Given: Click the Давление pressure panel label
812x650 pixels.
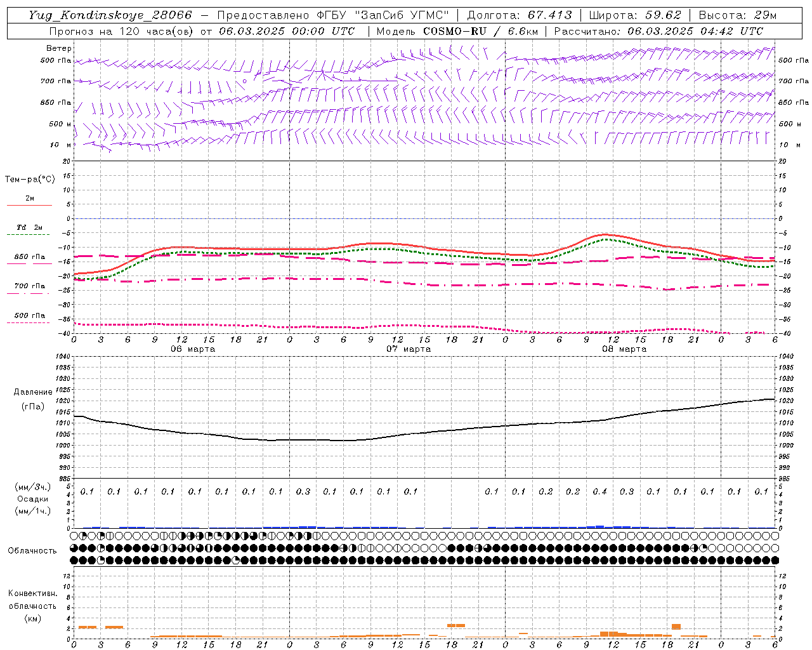Looking at the screenshot, I should (33, 392).
